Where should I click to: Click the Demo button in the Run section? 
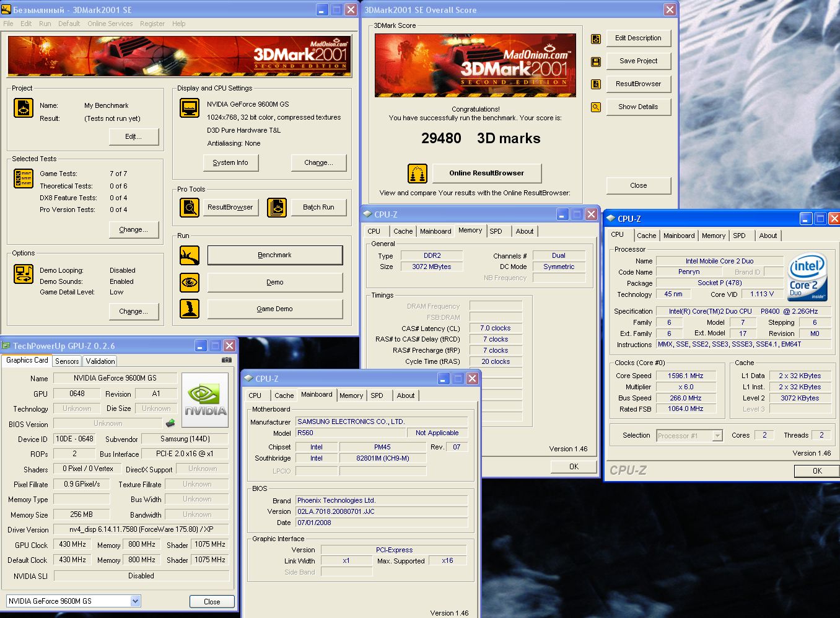(275, 282)
